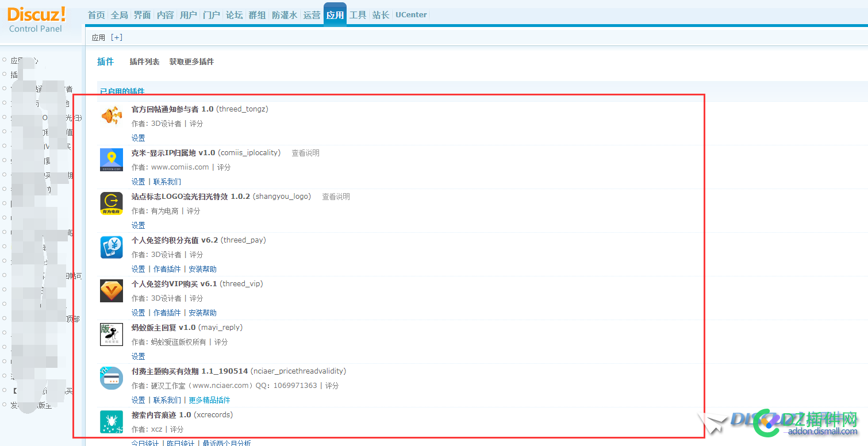Viewport: 868px width, 446px height.
Task: Open 设置 for 克米-显示IP归属地 plugin
Action: click(x=138, y=182)
